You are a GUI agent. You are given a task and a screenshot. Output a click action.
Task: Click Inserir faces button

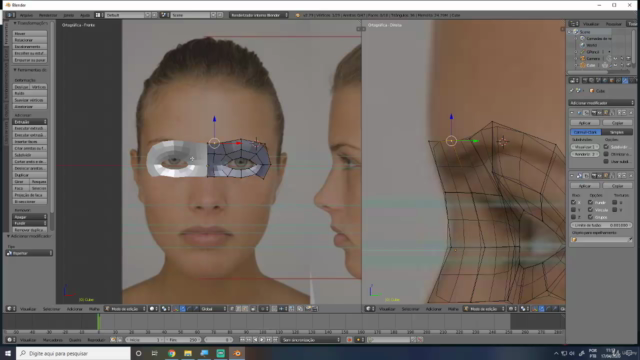click(x=30, y=142)
